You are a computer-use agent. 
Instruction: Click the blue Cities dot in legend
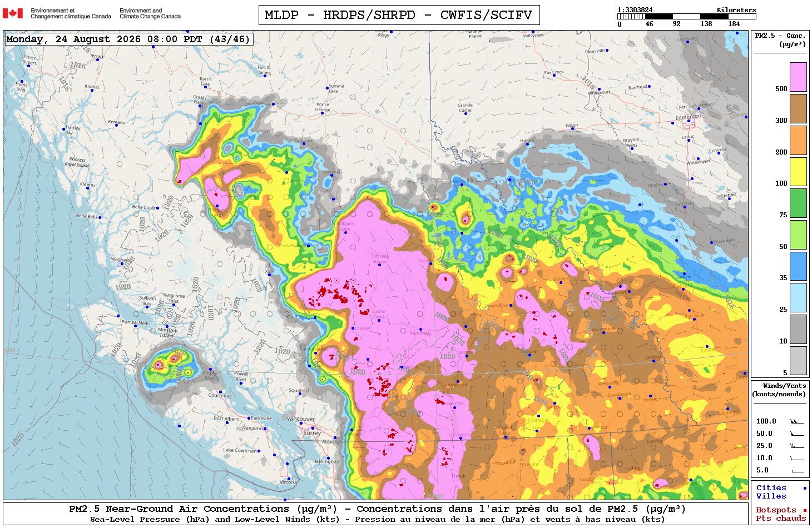pyautogui.click(x=804, y=488)
